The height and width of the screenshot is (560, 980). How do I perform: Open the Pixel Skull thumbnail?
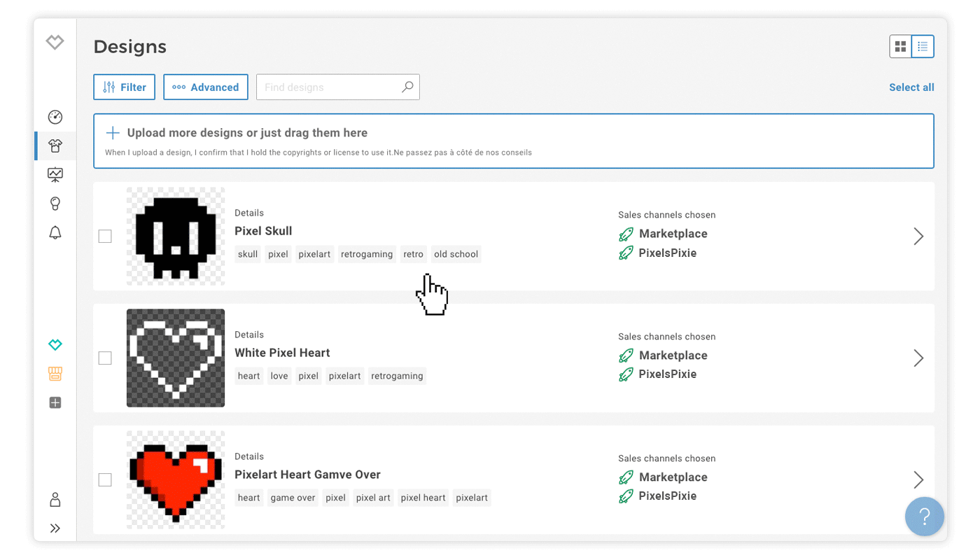[176, 236]
